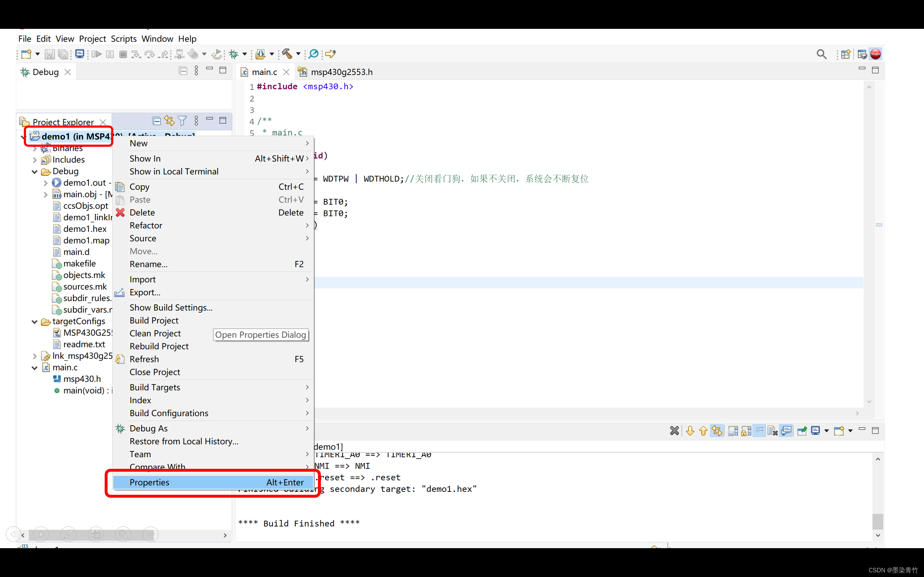Click the green bug Debug toolbar icon
This screenshot has width=924, height=577.
[x=234, y=54]
